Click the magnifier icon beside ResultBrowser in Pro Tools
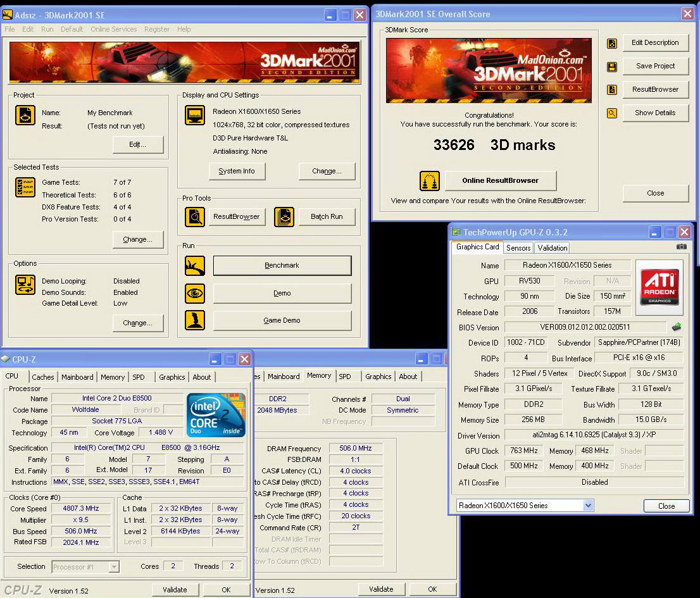Viewport: 700px width, 598px height. (195, 217)
